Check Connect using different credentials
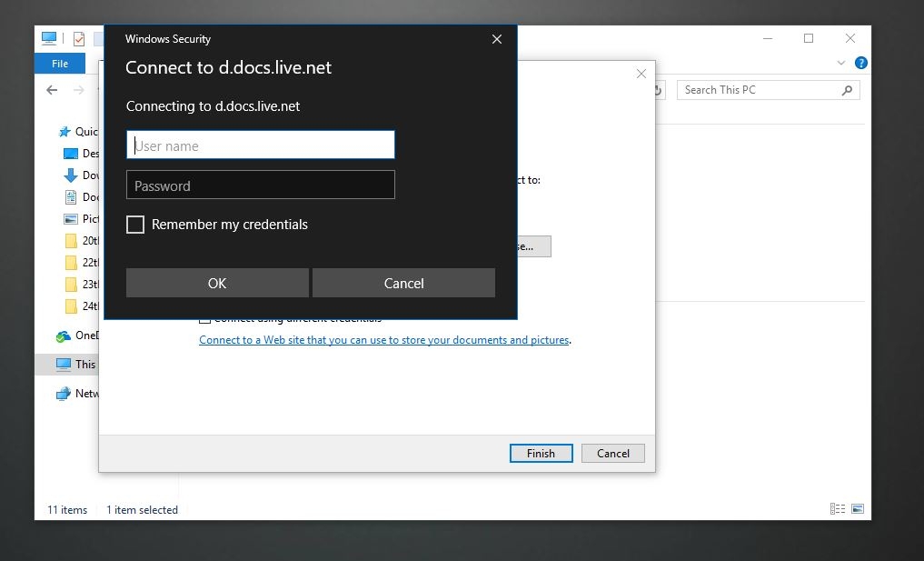924x561 pixels. [205, 318]
